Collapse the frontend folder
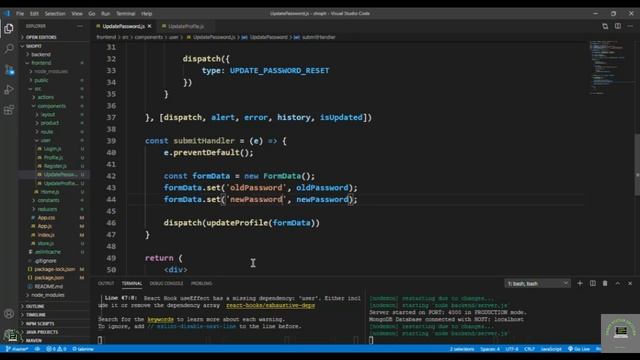The width and height of the screenshot is (640, 360). [x=41, y=63]
